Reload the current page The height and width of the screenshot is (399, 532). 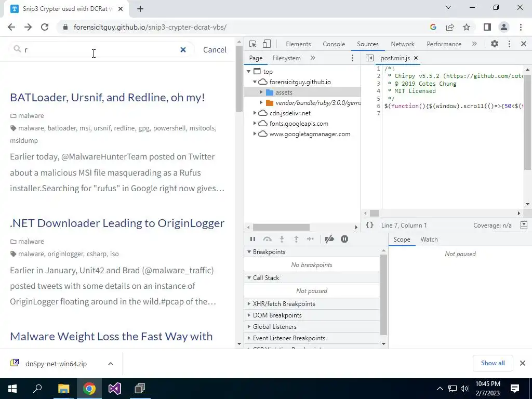point(45,27)
